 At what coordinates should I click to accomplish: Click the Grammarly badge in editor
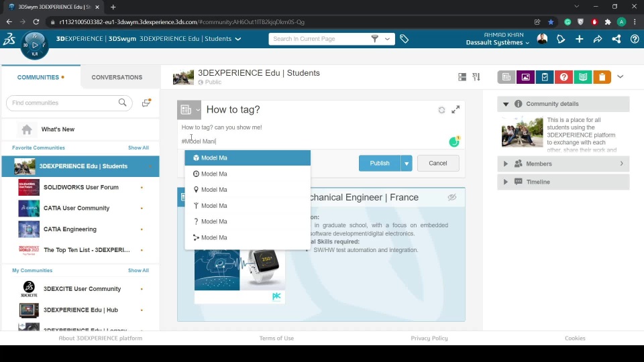coord(454,141)
